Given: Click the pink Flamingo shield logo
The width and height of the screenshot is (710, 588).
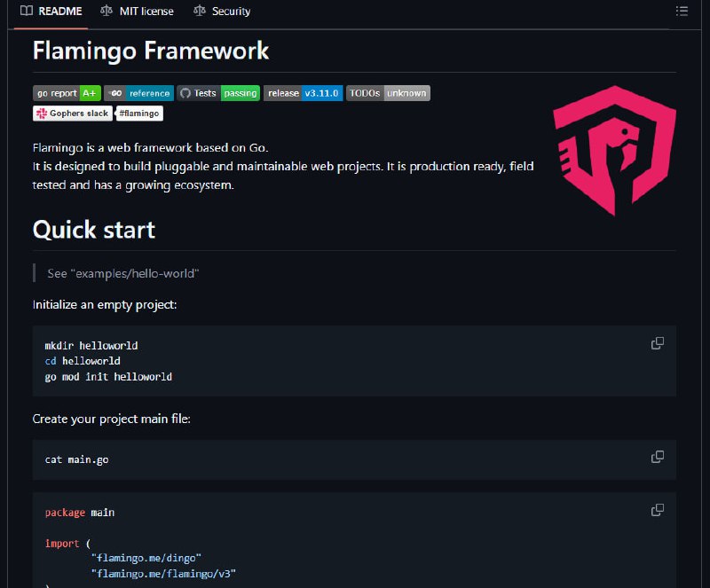Looking at the screenshot, I should (615, 150).
